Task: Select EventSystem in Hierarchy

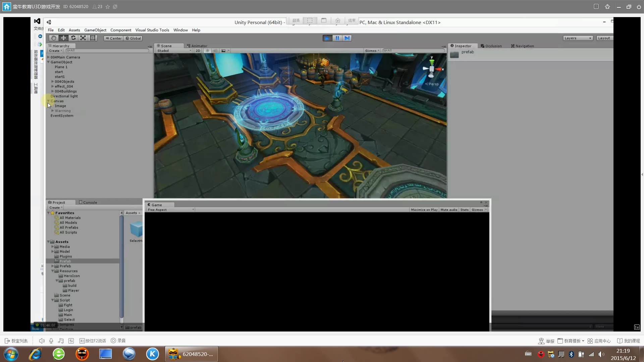Action: pyautogui.click(x=62, y=116)
